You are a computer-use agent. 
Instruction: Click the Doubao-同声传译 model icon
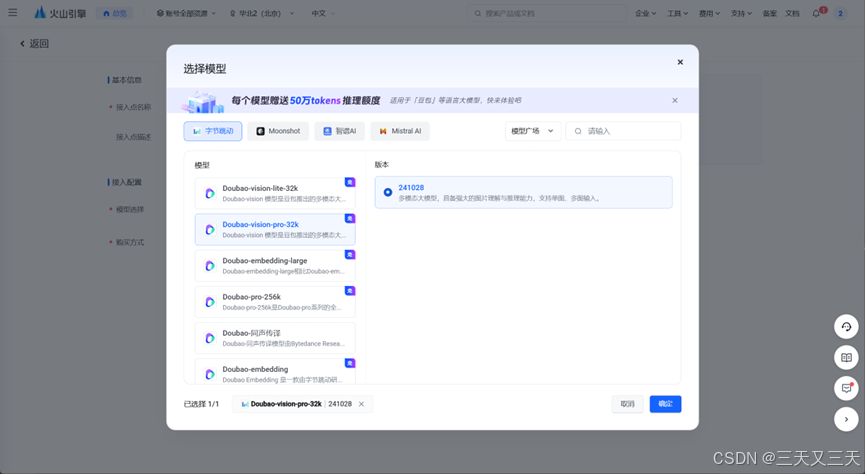pyautogui.click(x=210, y=338)
